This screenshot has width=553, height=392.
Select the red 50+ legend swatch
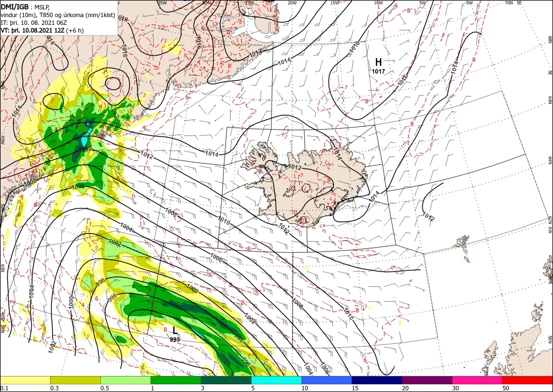(528, 380)
